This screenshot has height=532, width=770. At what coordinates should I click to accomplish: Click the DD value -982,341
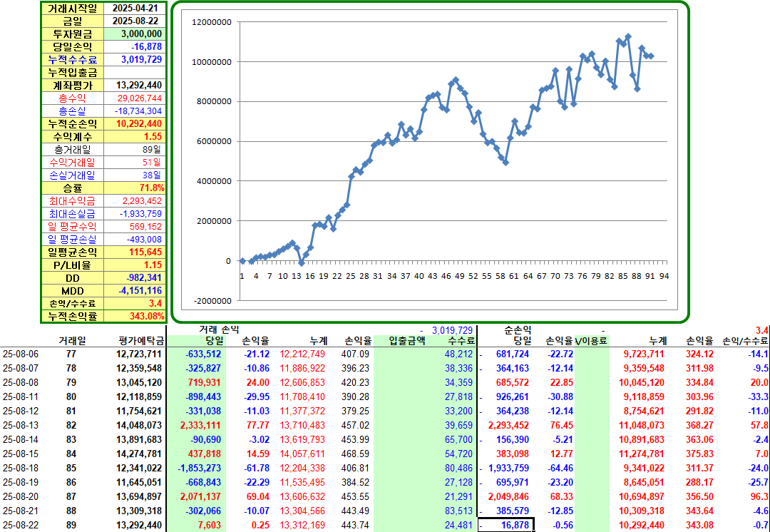tap(135, 277)
